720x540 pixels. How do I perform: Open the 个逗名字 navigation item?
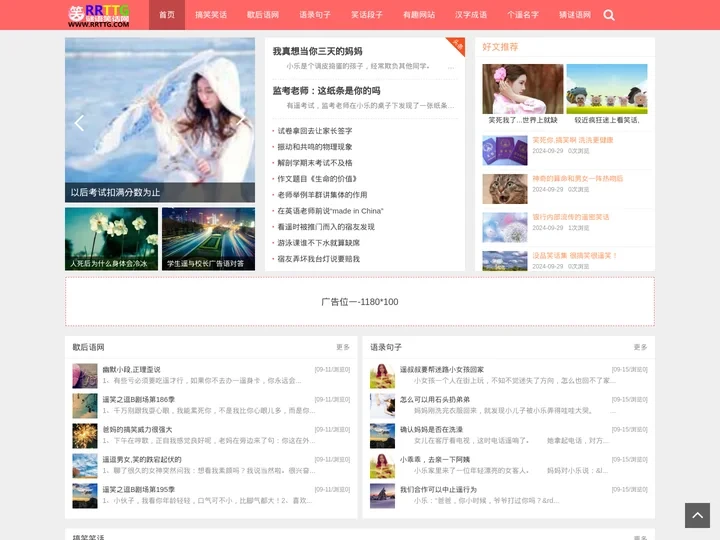(x=523, y=15)
